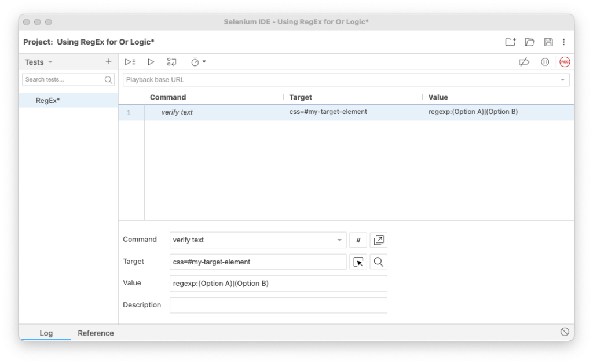Step over current command icon

[171, 62]
